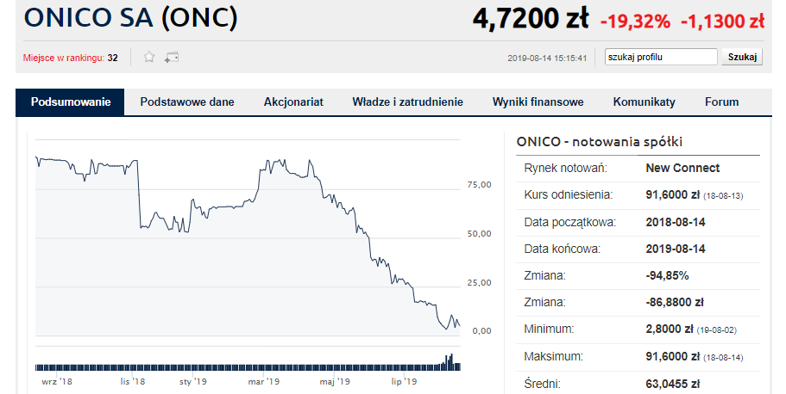786x394 pixels.
Task: Click the Szukaj button
Action: [x=742, y=57]
